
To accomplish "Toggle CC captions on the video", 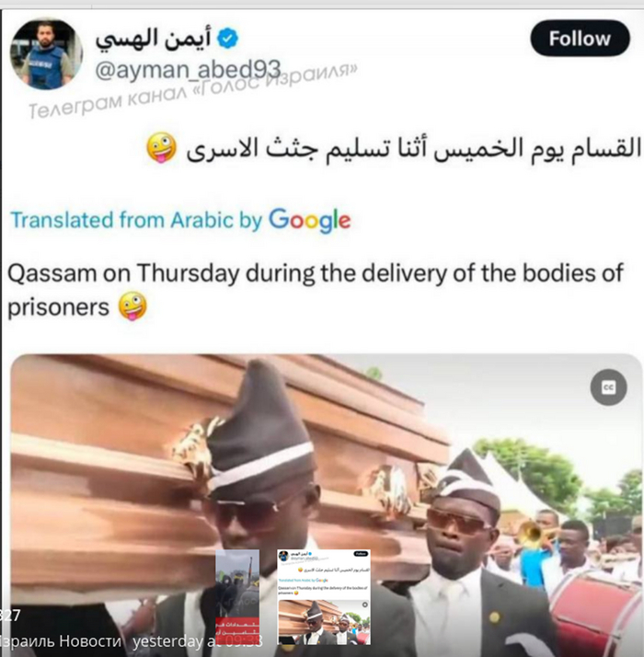I will [x=608, y=387].
